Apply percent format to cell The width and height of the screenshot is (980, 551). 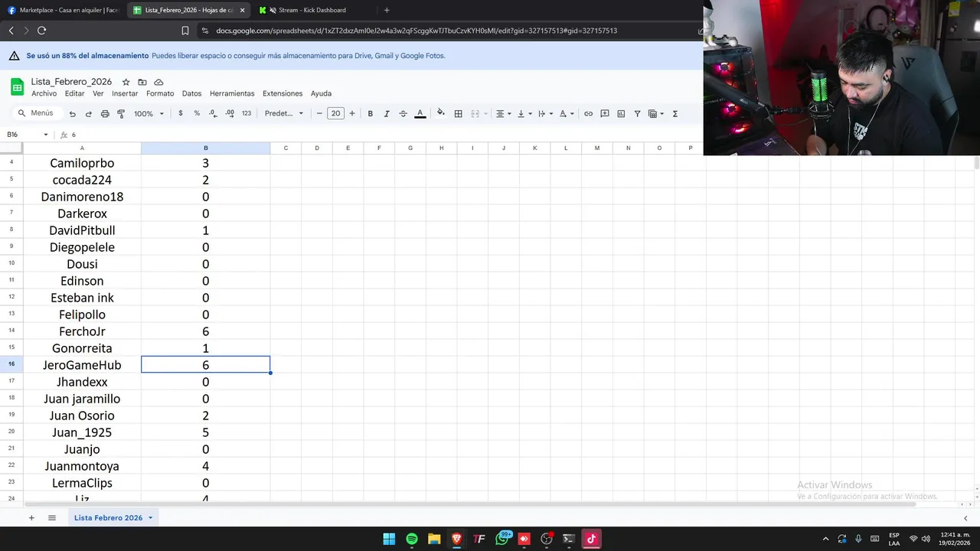[x=197, y=113]
